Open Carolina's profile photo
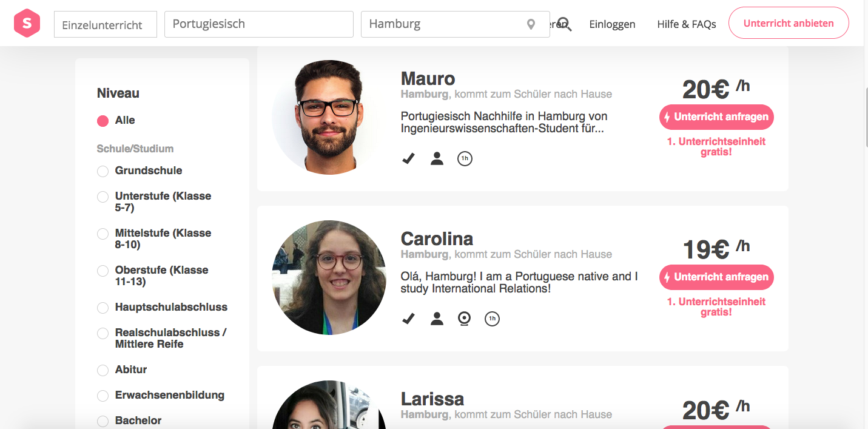The width and height of the screenshot is (868, 429). point(329,277)
